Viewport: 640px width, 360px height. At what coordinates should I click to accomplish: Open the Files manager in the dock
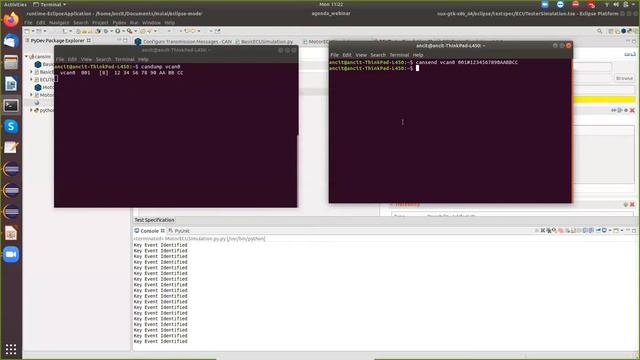pos(11,62)
